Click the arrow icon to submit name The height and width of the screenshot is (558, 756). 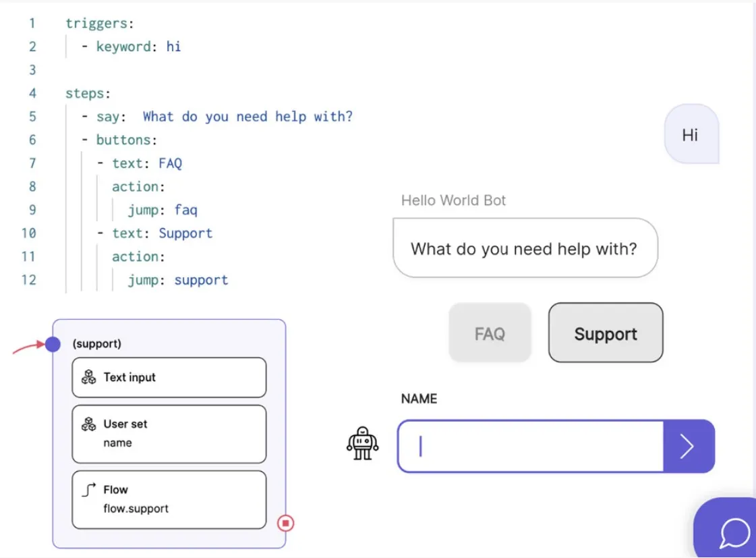click(x=687, y=447)
